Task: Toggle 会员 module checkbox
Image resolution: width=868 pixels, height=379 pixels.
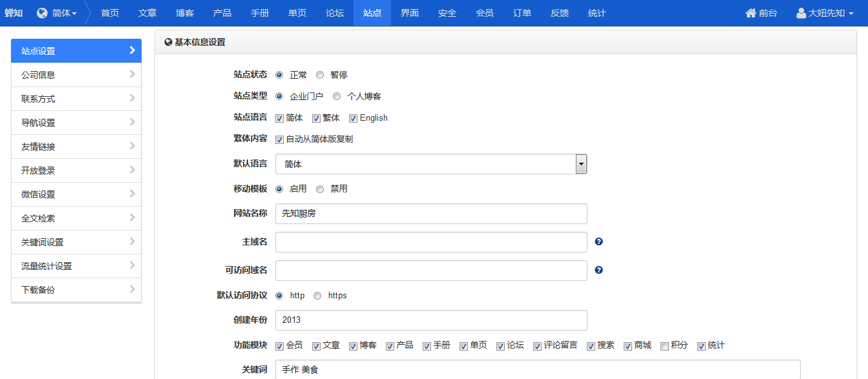Action: point(279,346)
